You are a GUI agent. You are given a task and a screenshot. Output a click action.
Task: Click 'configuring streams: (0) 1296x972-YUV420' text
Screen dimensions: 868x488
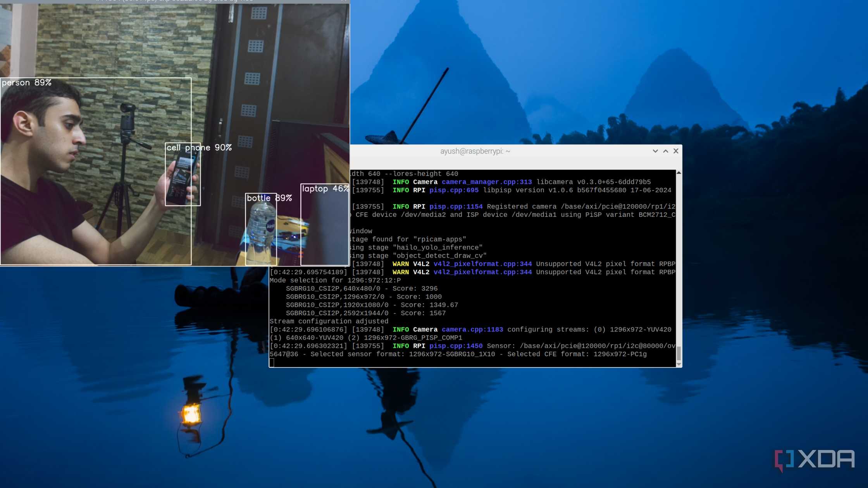tap(589, 330)
